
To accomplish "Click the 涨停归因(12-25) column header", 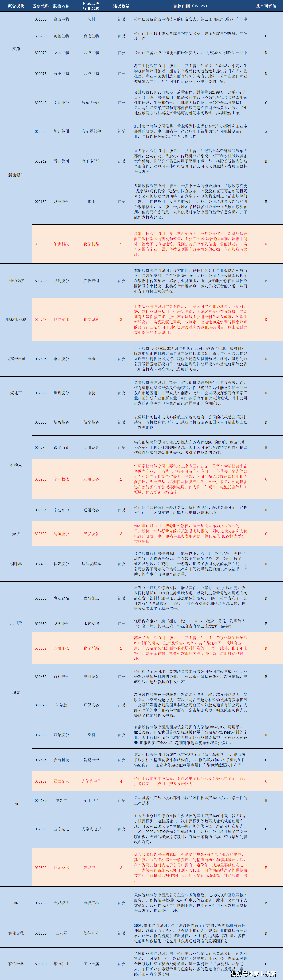I will [x=191, y=6].
